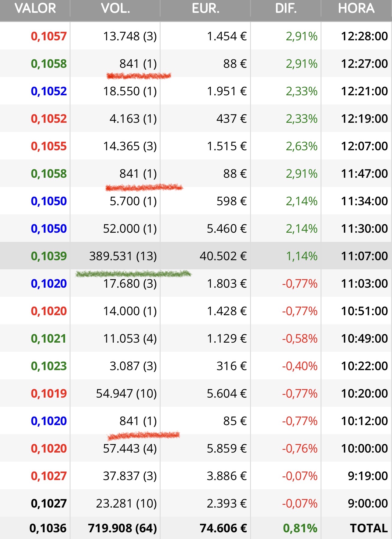Image resolution: width=392 pixels, height=539 pixels.
Task: Click the DIF. column header
Action: click(286, 9)
